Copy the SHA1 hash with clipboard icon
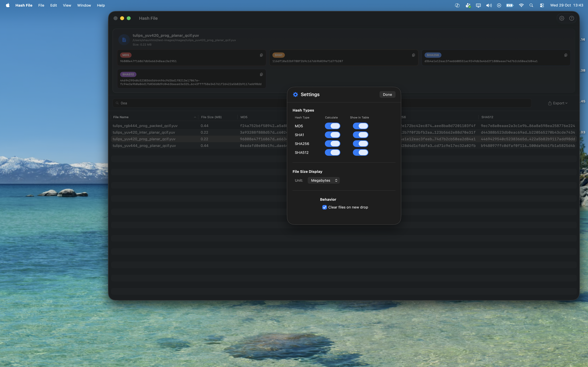 (413, 55)
